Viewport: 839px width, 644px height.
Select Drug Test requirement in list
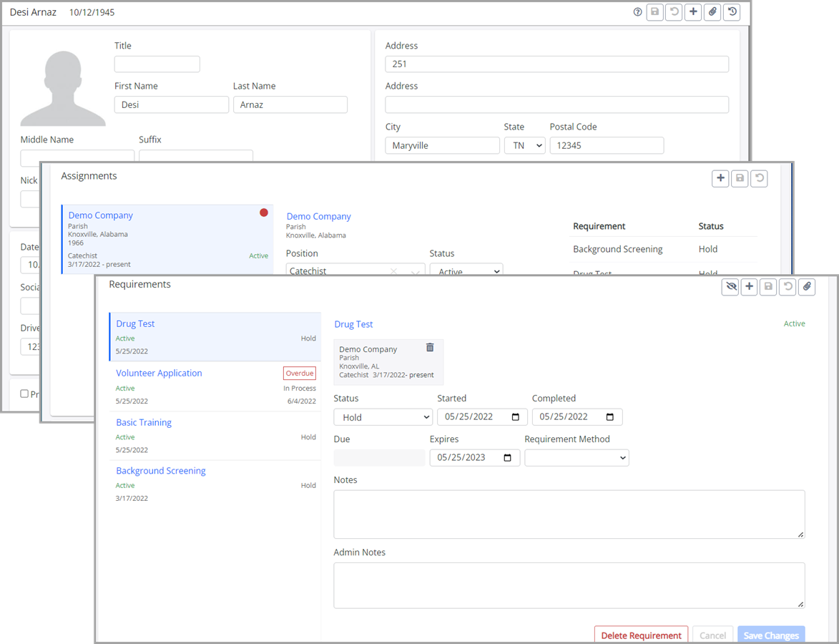click(x=215, y=337)
